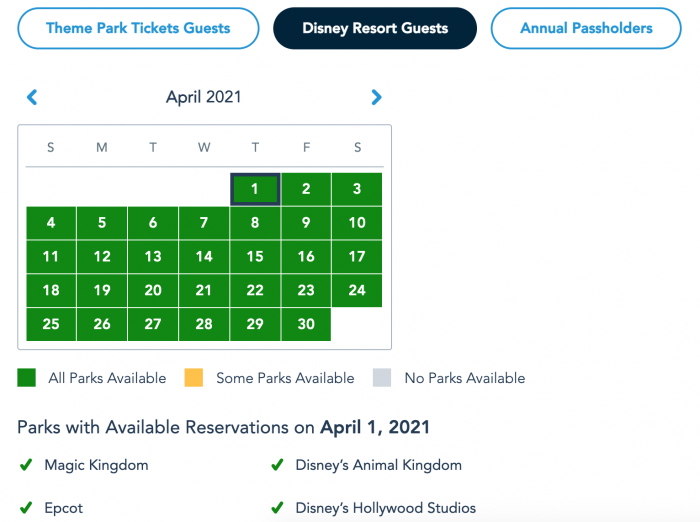Click the Magic Kingdom green checkmark
This screenshot has height=522, width=700.
click(x=26, y=465)
